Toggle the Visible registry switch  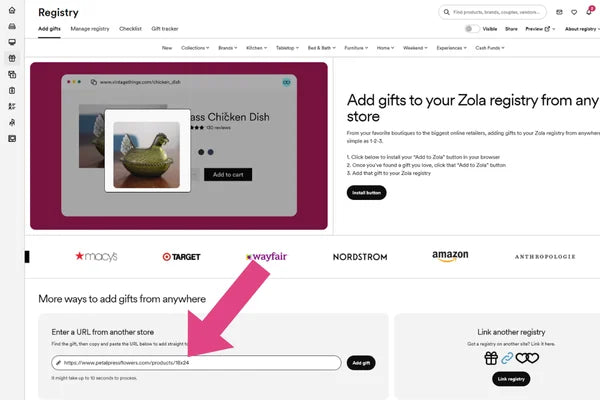[472, 29]
